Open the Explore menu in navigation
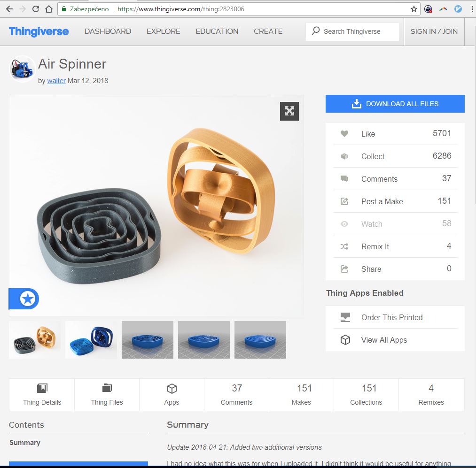The height and width of the screenshot is (468, 476). point(163,31)
